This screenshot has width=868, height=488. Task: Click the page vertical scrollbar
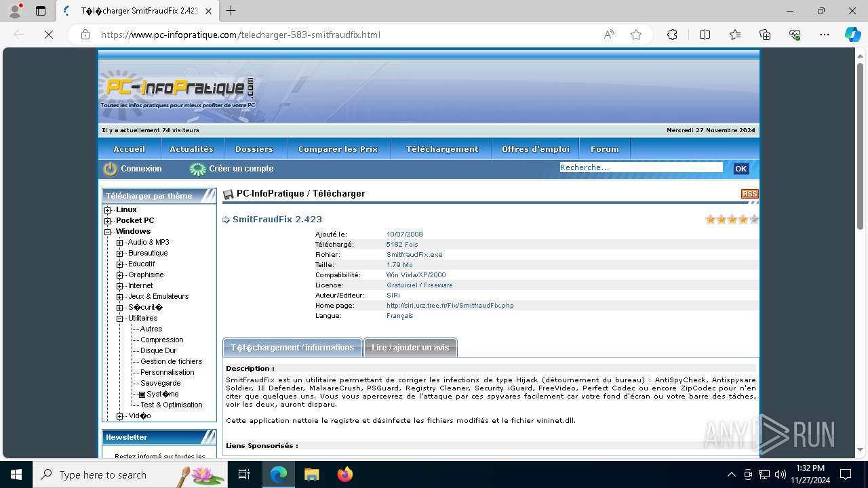861,146
